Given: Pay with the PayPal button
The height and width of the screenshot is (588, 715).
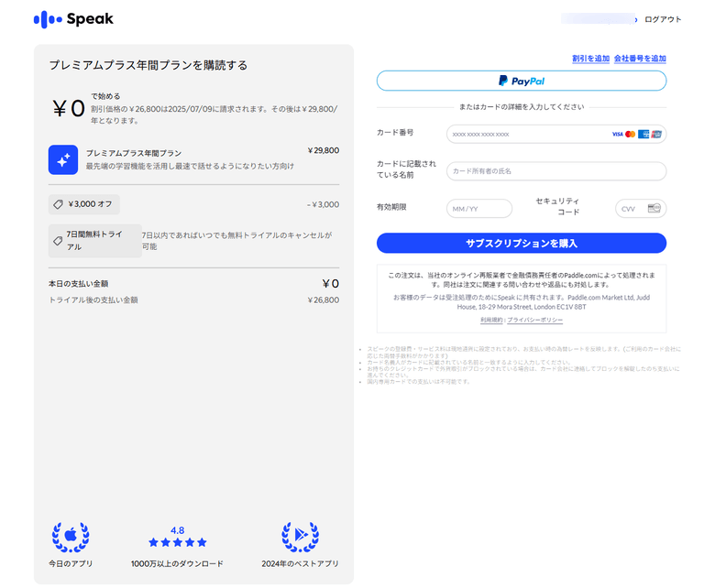Looking at the screenshot, I should [x=522, y=82].
